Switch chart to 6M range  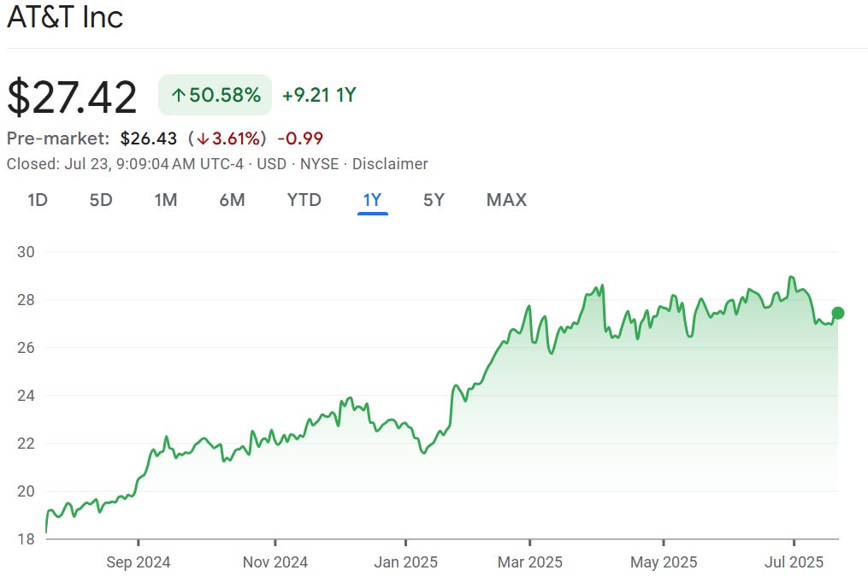click(x=232, y=200)
